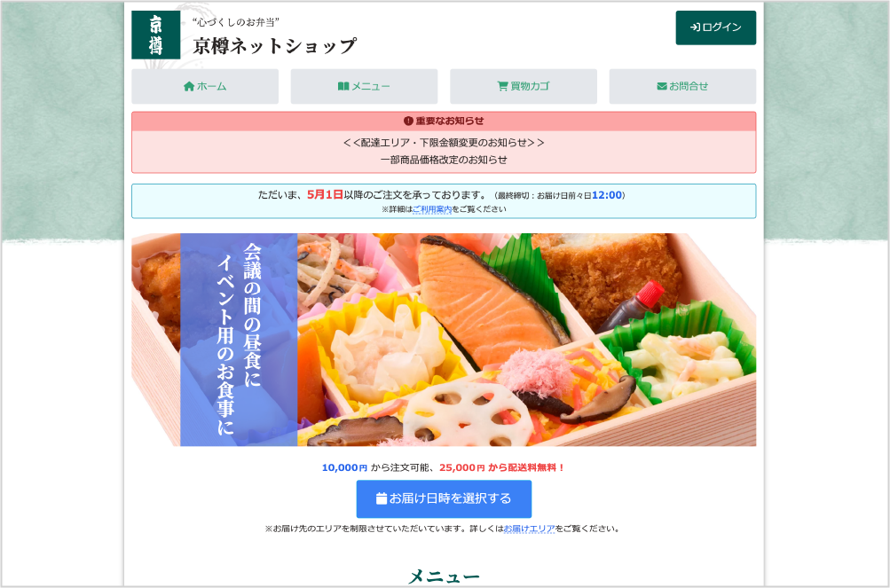Image resolution: width=890 pixels, height=588 pixels.
Task: Click the exclamation icon in 重要なお知らせ header
Action: click(408, 121)
